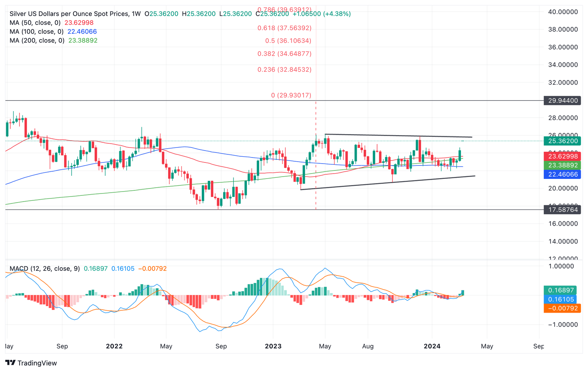This screenshot has width=588, height=372.
Task: Click the 0 (29.93017) Fibonacci base label
Action: coord(291,95)
